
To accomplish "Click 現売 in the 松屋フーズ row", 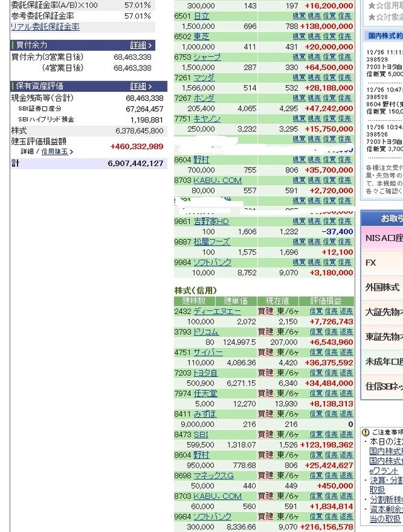I will point(314,242).
